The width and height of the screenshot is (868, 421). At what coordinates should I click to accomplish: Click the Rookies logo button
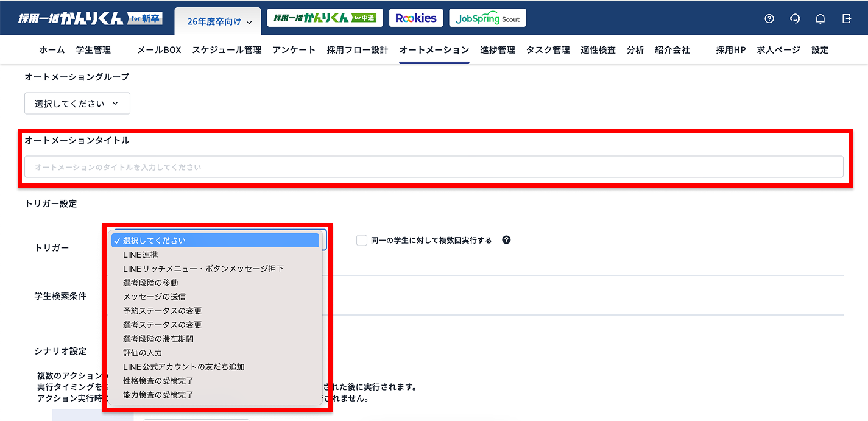click(x=416, y=18)
